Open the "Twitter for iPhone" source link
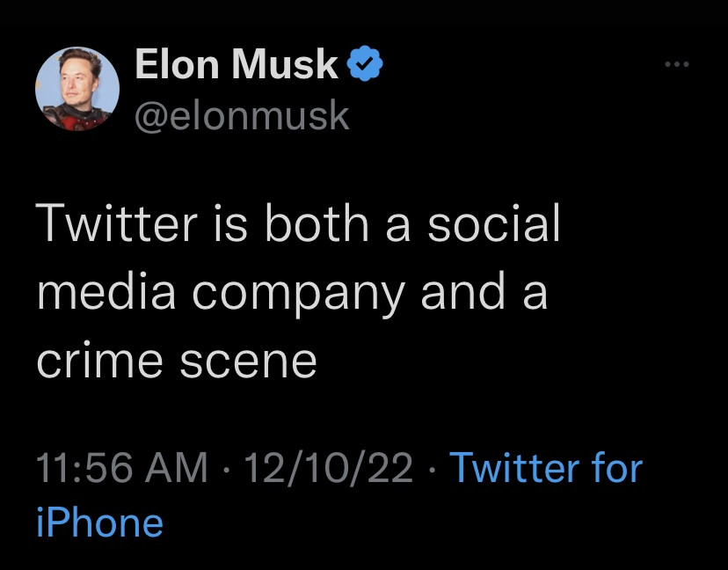 pos(339,494)
